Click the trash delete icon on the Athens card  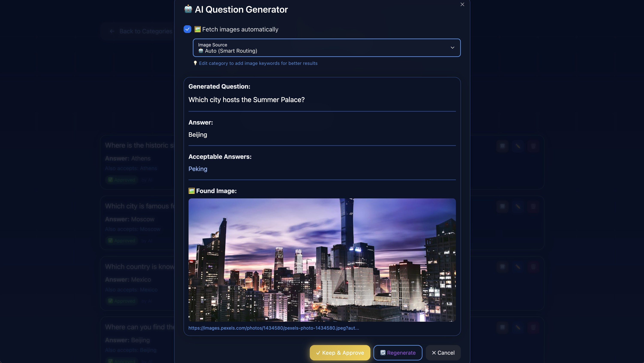[x=533, y=146]
